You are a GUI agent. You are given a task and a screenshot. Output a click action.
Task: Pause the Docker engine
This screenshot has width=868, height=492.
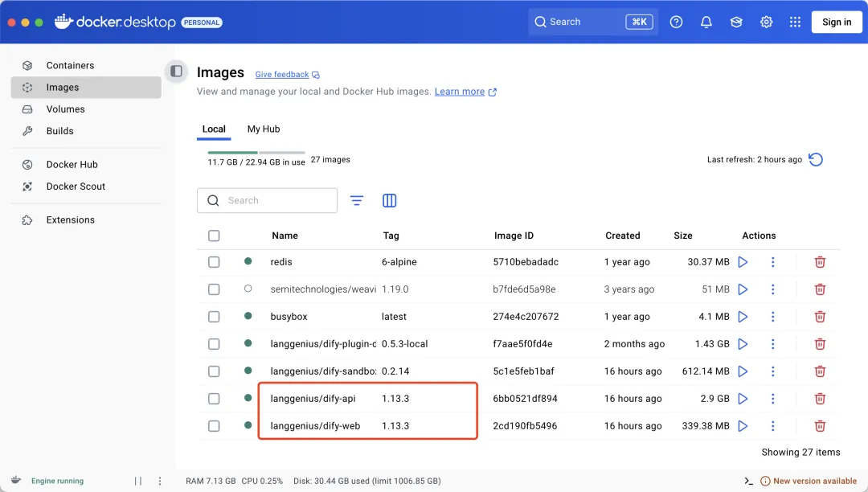[138, 481]
